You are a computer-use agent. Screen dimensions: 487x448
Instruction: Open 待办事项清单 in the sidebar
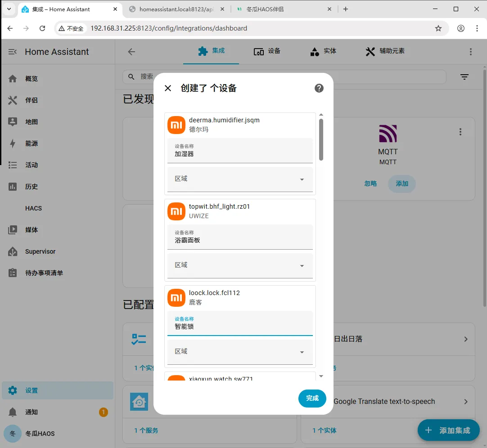tap(58, 273)
